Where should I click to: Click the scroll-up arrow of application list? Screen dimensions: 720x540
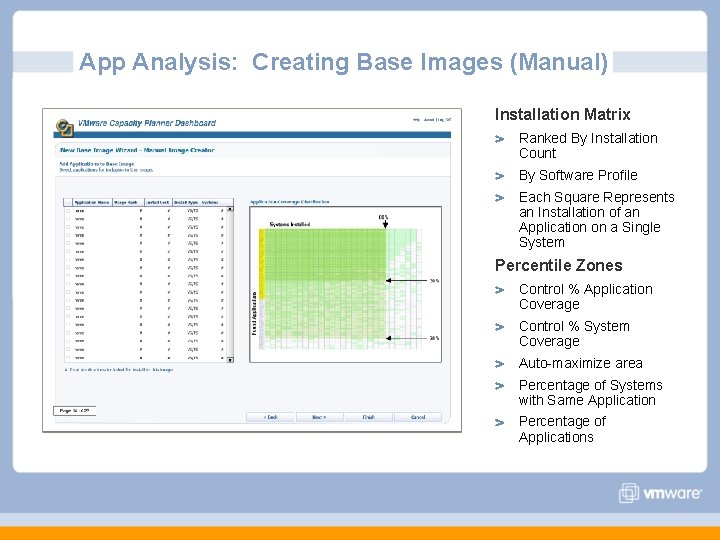click(230, 209)
